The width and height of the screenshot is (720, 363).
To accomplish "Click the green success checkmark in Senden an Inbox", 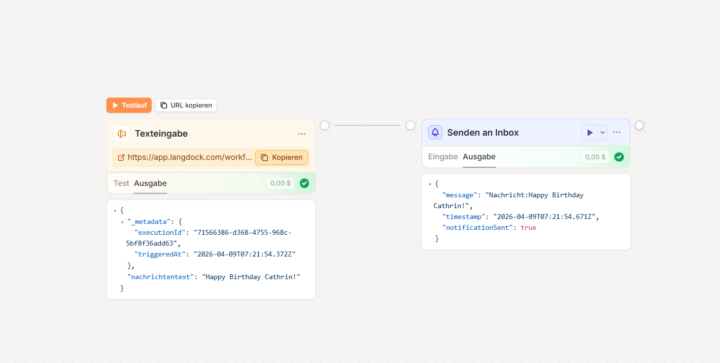I will pos(619,157).
